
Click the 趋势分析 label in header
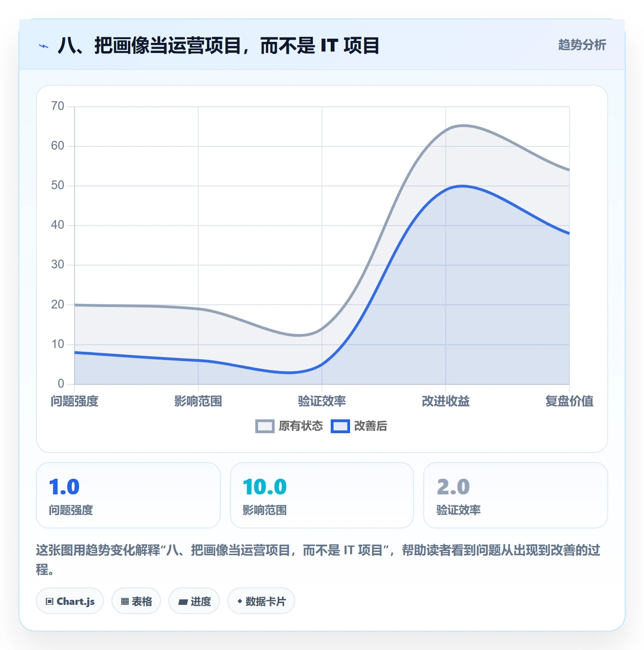coord(582,45)
